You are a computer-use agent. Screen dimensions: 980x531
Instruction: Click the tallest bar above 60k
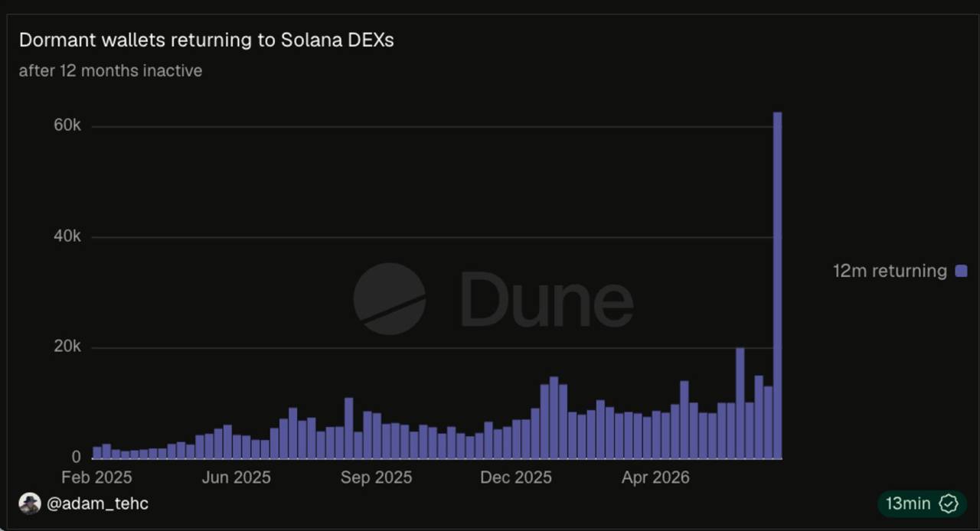point(778,285)
